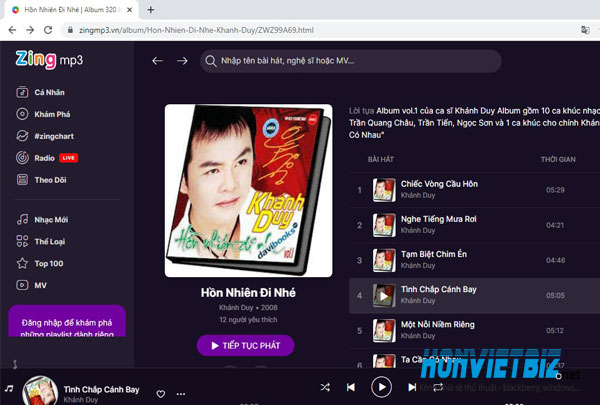600x405 pixels.
Task: Toggle shuffle in the player bar
Action: [325, 387]
